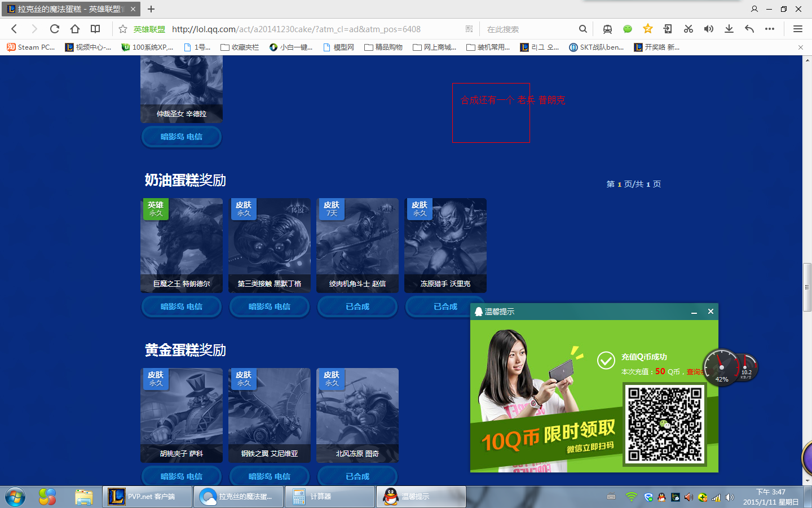This screenshot has height=508, width=812.
Task: Select the 绞肉机角斗士 赵信 skin card
Action: [358, 246]
